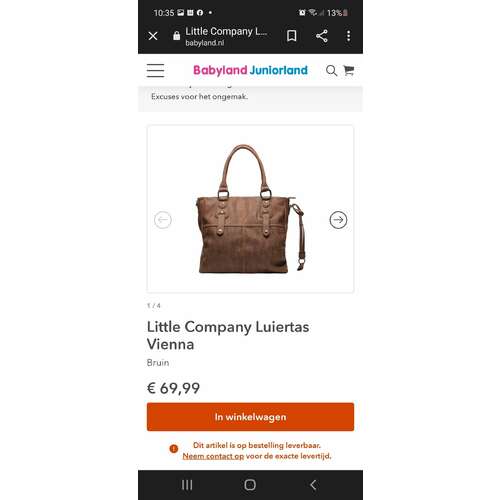Tap the babyland.nl URL title area

[226, 36]
